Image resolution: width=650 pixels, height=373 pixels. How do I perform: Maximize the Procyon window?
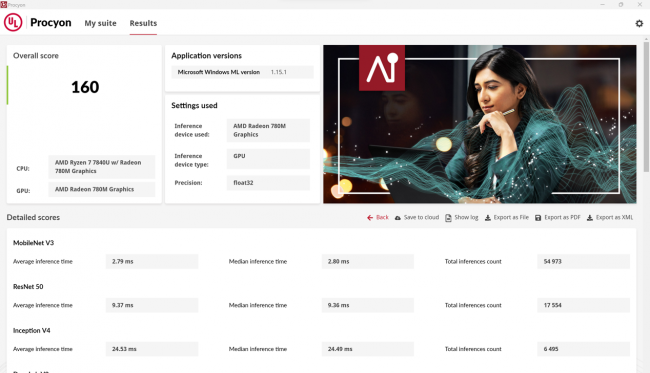point(621,5)
